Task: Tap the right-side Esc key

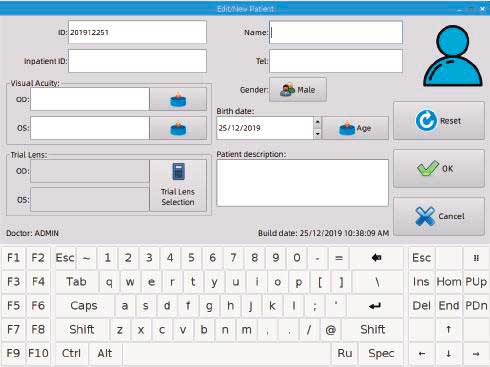Action: click(422, 258)
